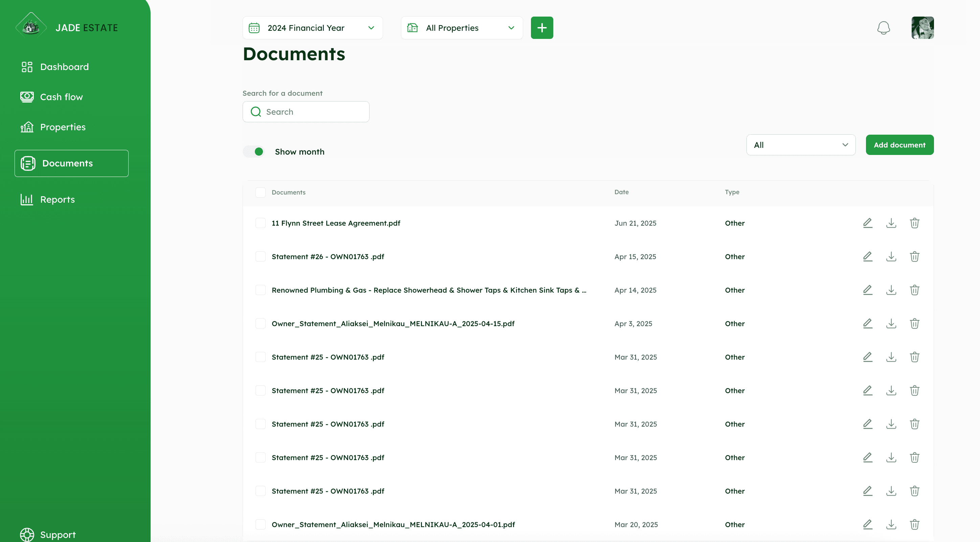Edit the 11 Flynn Street Lease Agreement
Screen dimensions: 980x542
point(867,223)
